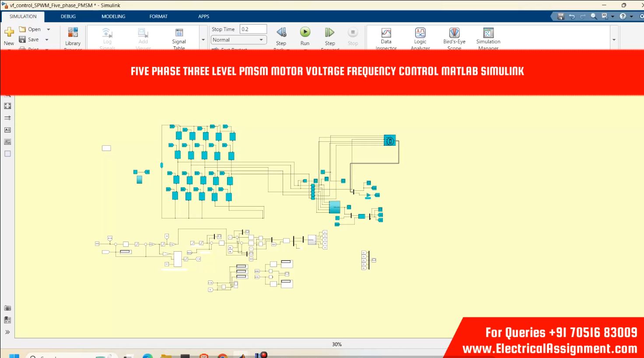
Task: Click the Step Forward icon
Action: coord(329,32)
